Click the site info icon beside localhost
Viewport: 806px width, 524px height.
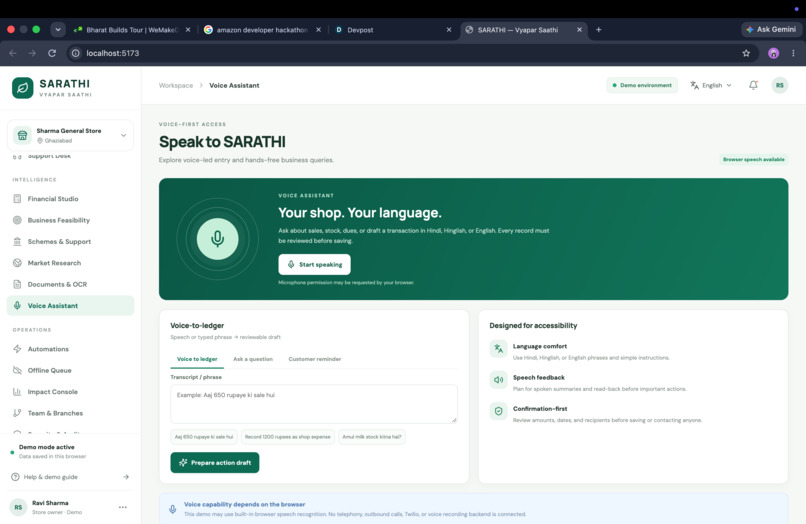pyautogui.click(x=76, y=53)
